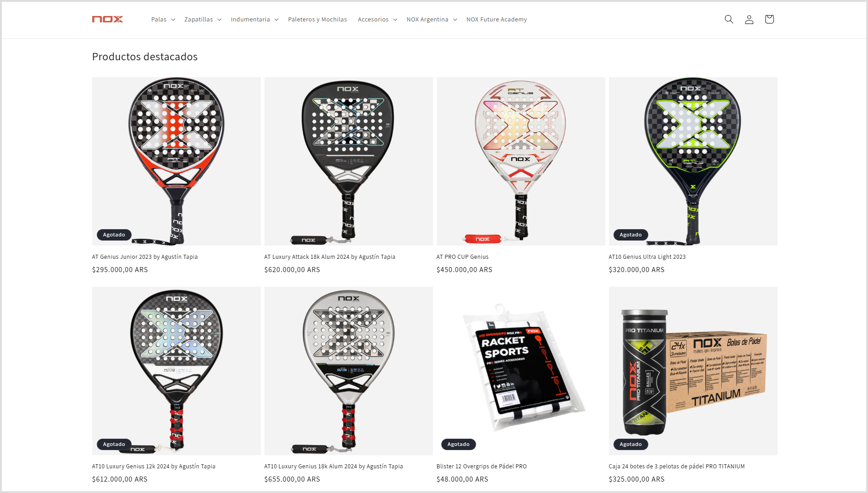Open the NOX Argentina menu

[432, 19]
